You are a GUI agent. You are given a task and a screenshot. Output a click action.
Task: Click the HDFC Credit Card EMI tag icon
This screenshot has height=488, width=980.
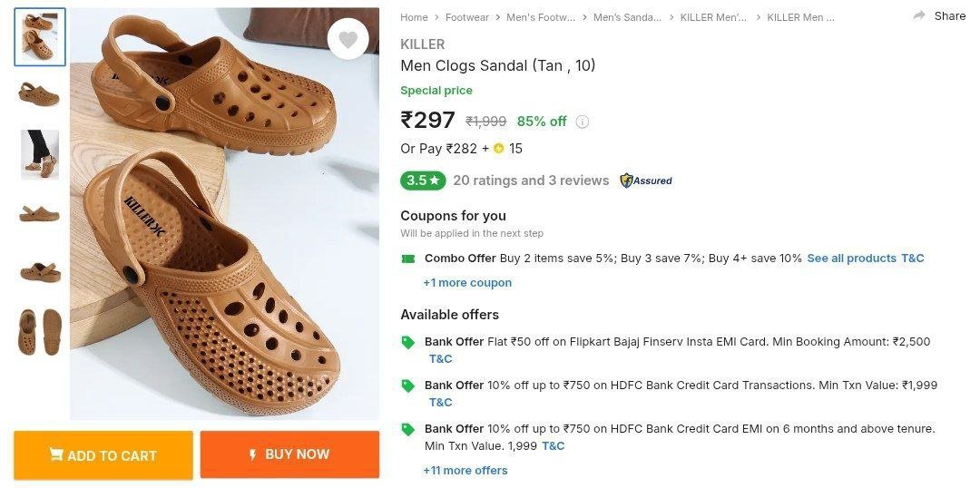408,429
